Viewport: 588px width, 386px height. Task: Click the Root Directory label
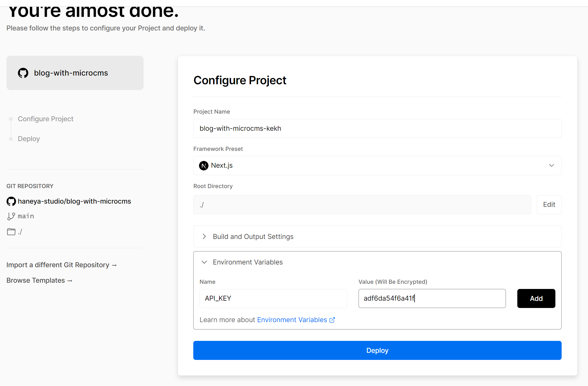tap(213, 186)
